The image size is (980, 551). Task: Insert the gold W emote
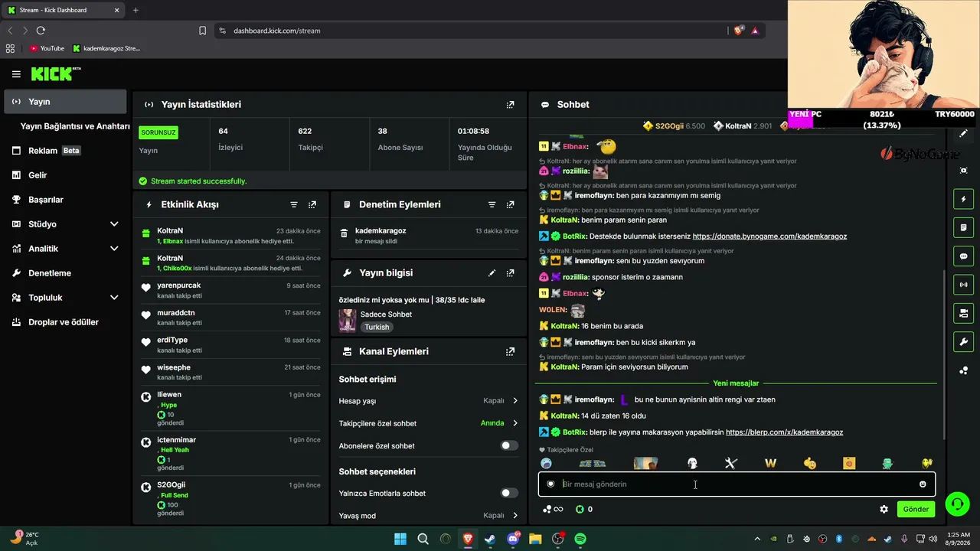(770, 464)
